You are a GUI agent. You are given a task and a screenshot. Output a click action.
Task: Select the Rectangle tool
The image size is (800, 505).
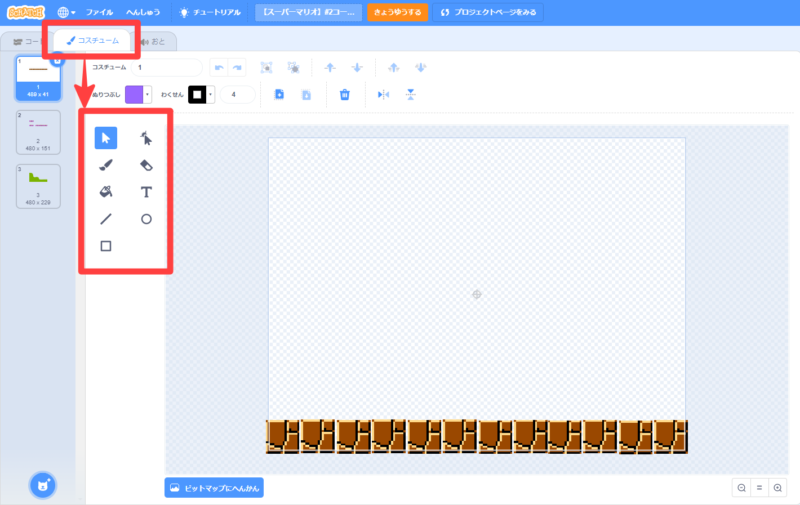click(106, 246)
